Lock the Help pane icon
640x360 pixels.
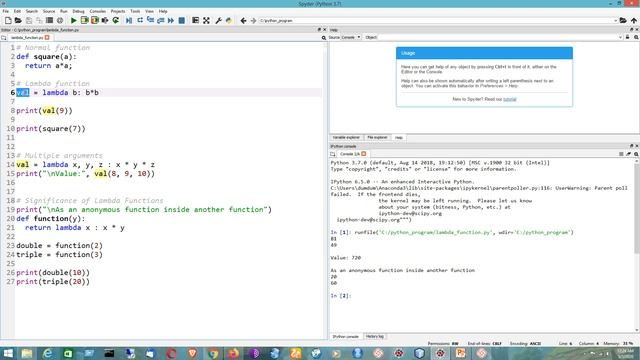coord(628,37)
